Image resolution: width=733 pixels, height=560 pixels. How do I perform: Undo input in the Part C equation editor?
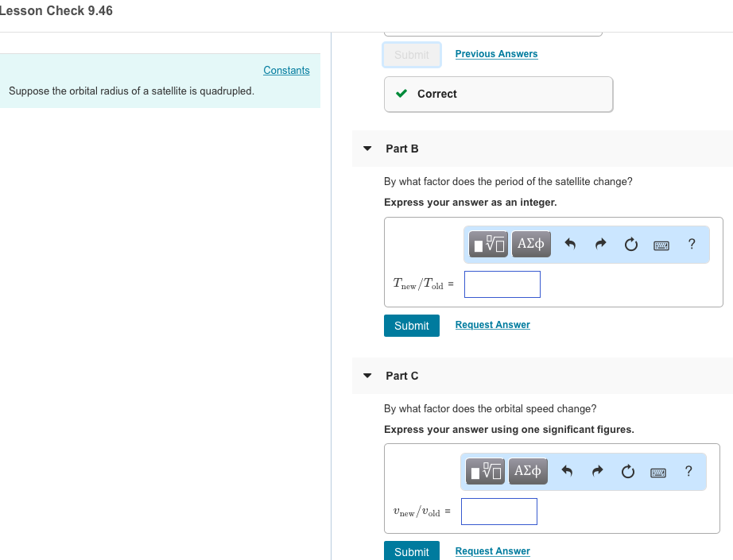(x=568, y=471)
